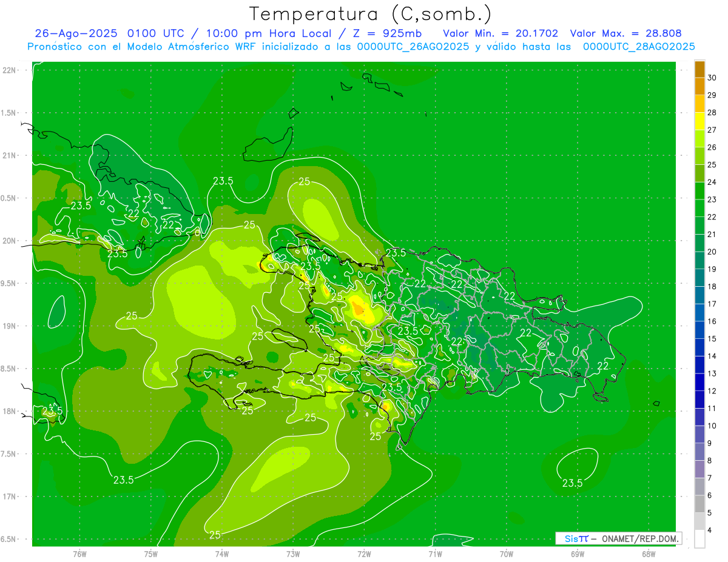Click the 'Valor Max. = 28.808' text
The image size is (728, 562).
pyautogui.click(x=626, y=33)
